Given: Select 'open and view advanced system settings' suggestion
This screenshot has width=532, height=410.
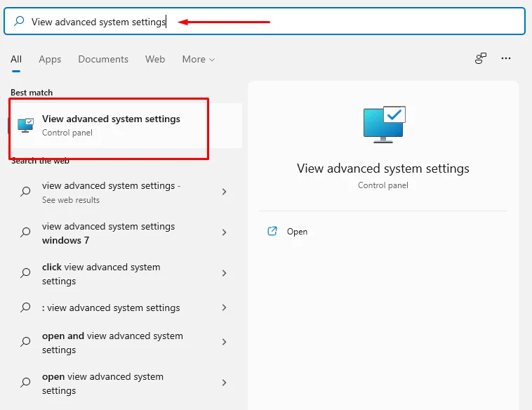Looking at the screenshot, I should click(x=125, y=342).
